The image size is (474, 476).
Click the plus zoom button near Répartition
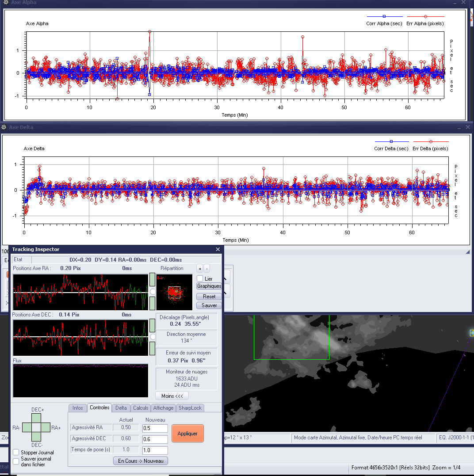pos(200,268)
